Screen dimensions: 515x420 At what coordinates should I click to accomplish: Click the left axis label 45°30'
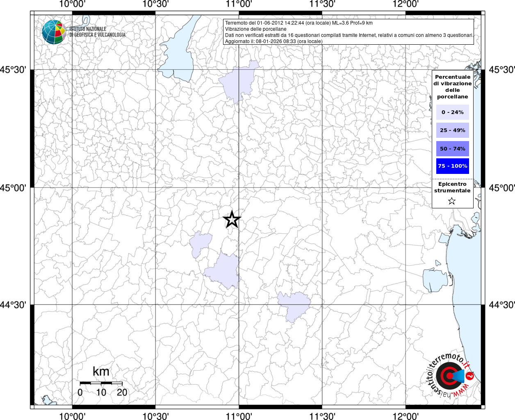(13, 70)
